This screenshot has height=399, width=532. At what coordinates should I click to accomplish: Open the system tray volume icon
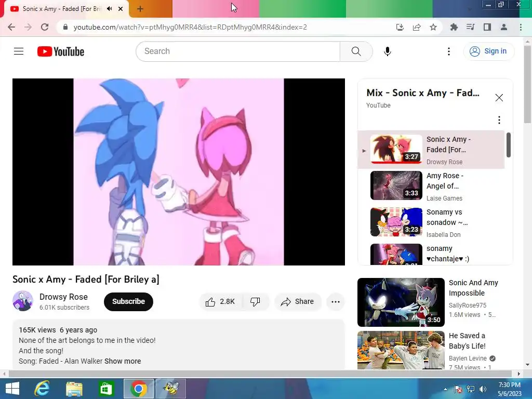[483, 389]
